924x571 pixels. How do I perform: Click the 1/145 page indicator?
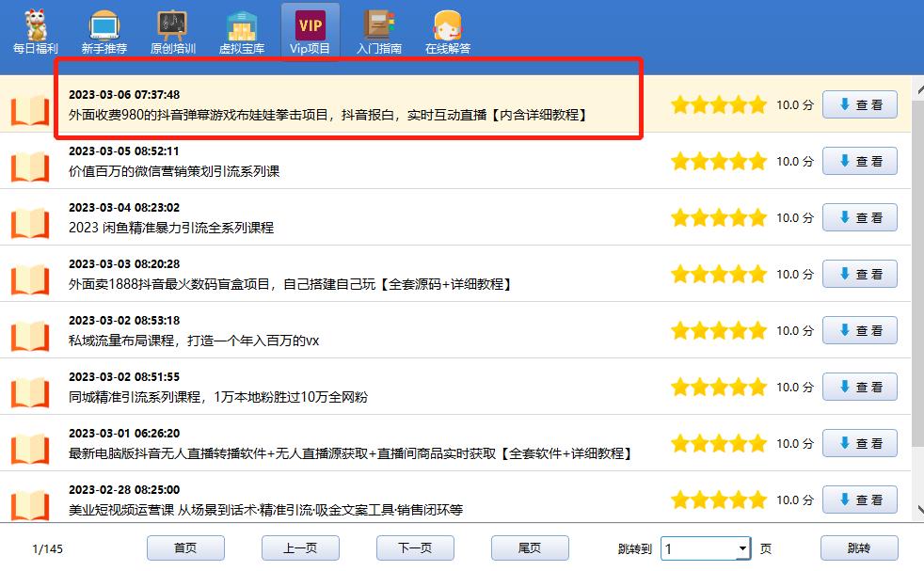point(47,549)
